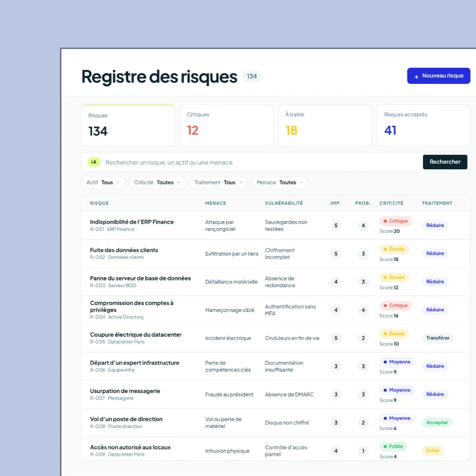
Task: Click the Nouveau risque button
Action: (x=438, y=76)
